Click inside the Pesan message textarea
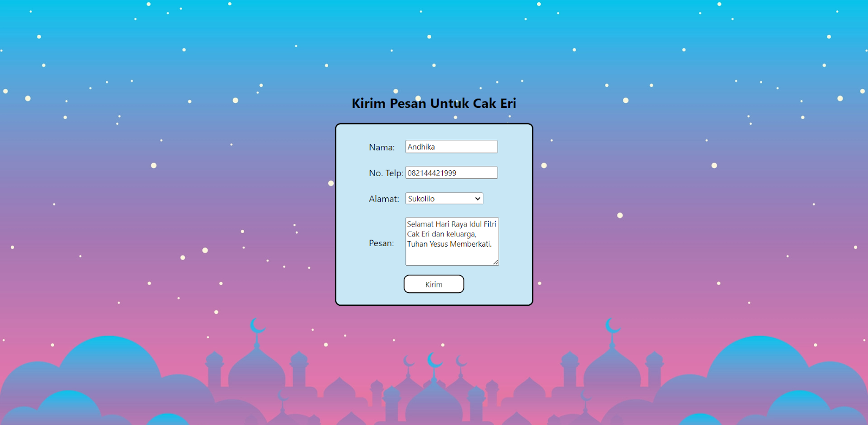The height and width of the screenshot is (425, 868). [x=452, y=241]
